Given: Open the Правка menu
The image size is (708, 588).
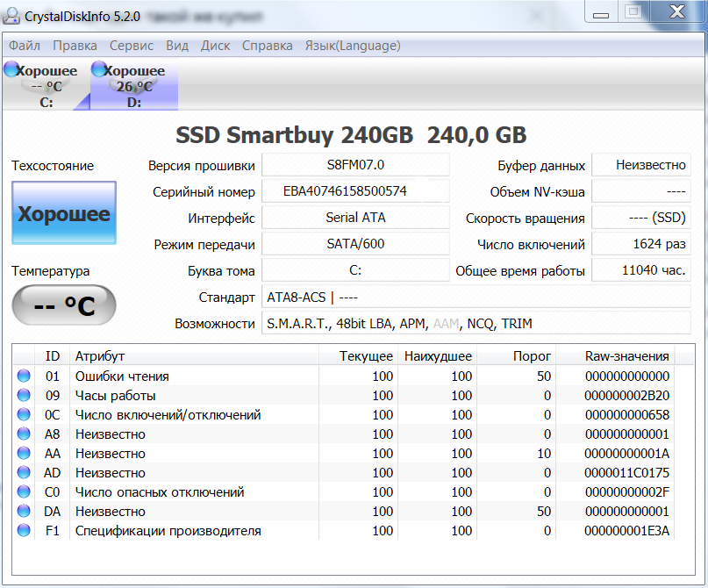Looking at the screenshot, I should pyautogui.click(x=75, y=46).
